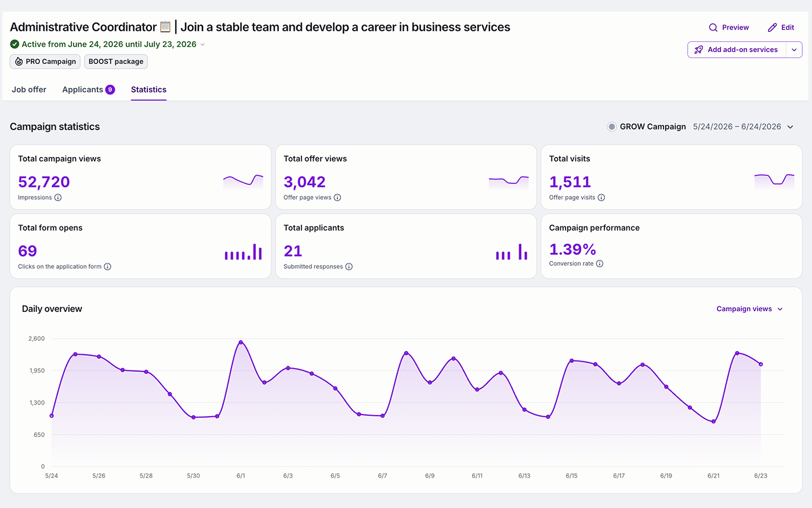The image size is (812, 508).
Task: Switch to the Job offer tab
Action: tap(29, 89)
